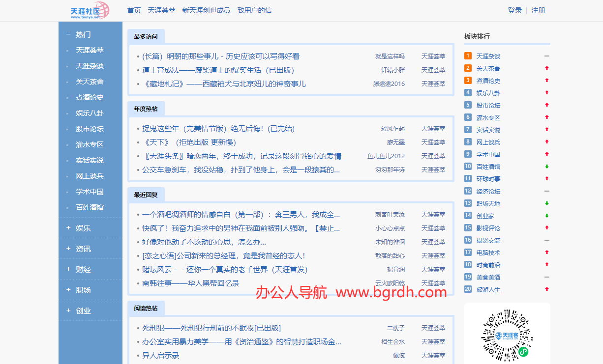Go to 首页 in top navigation
The width and height of the screenshot is (603, 364).
[x=134, y=10]
